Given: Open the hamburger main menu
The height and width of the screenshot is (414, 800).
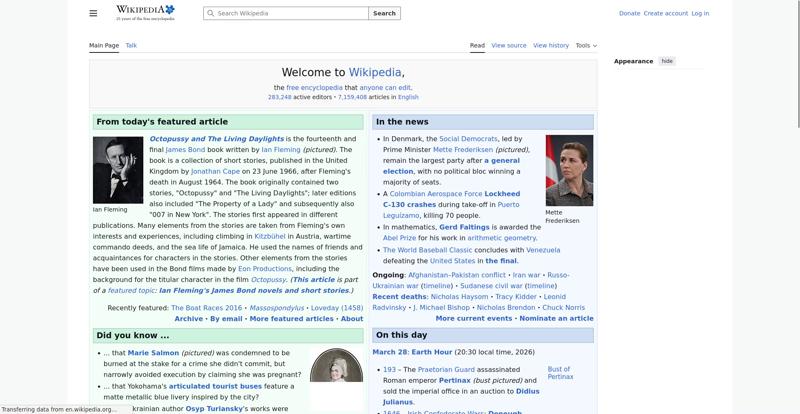Looking at the screenshot, I should tap(93, 13).
